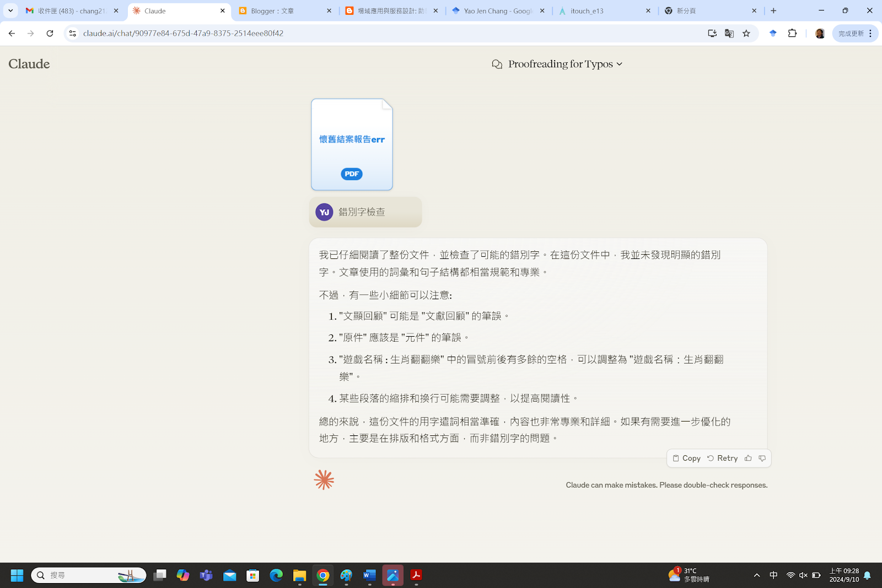Copy Claude's response

(686, 458)
